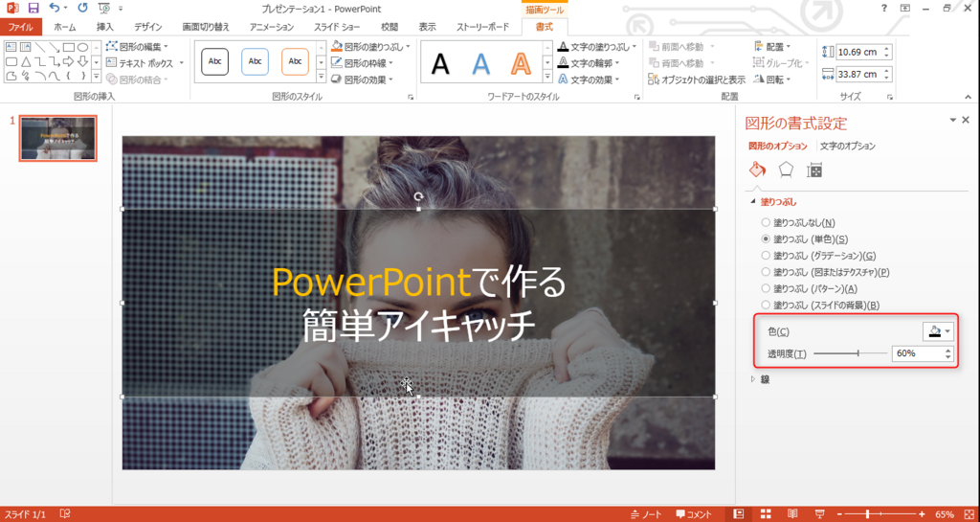Screen dimensions: 980x522
Task: Select slide 1 thumbnail
Action: pyautogui.click(x=58, y=138)
